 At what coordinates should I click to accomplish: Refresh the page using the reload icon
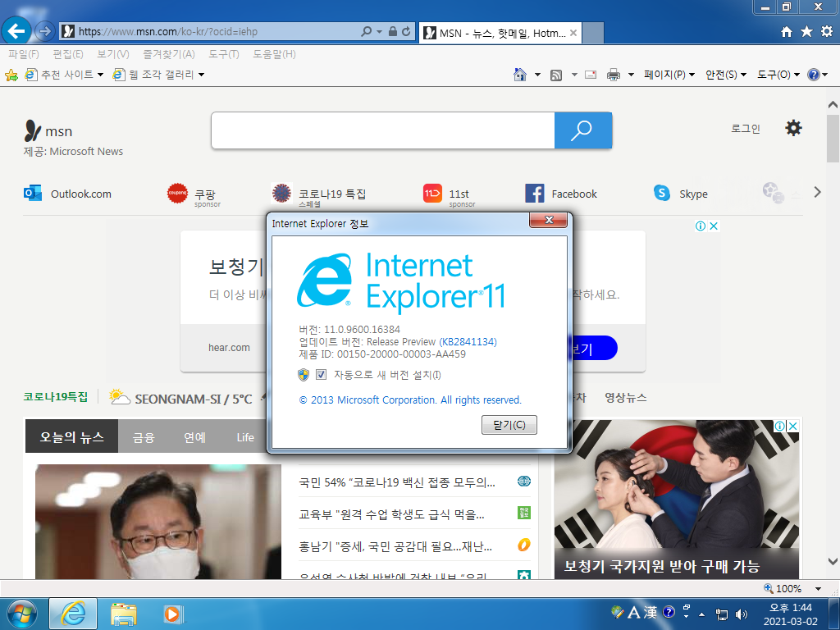pos(406,32)
